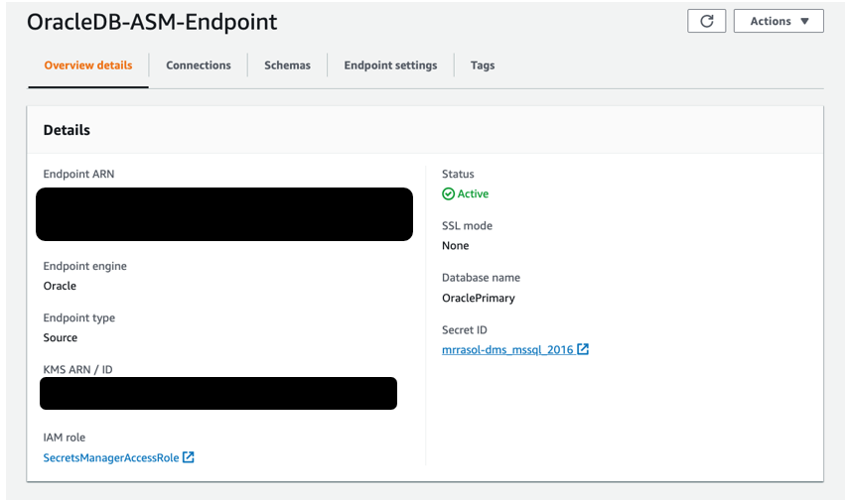851x504 pixels.
Task: Switch to the Connections tab
Action: (x=198, y=65)
